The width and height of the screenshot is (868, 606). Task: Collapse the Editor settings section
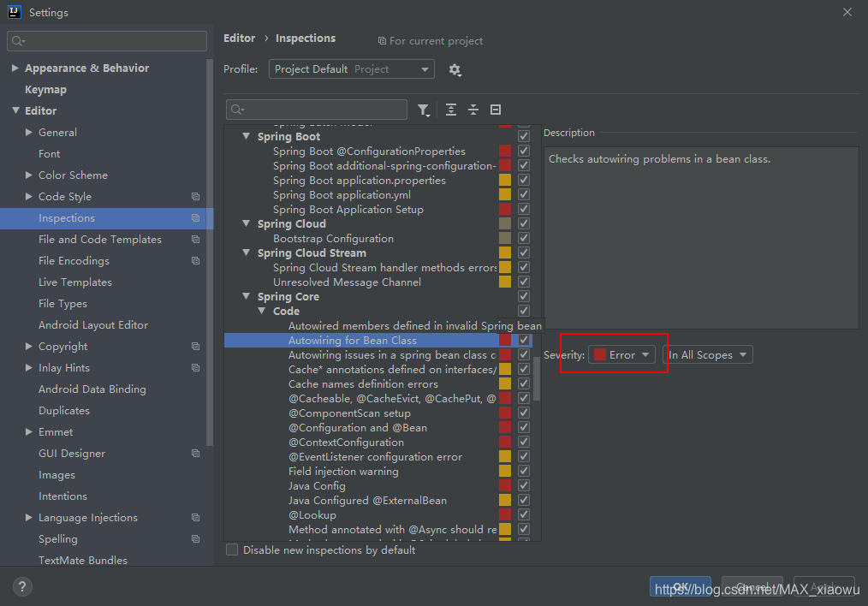coord(15,110)
